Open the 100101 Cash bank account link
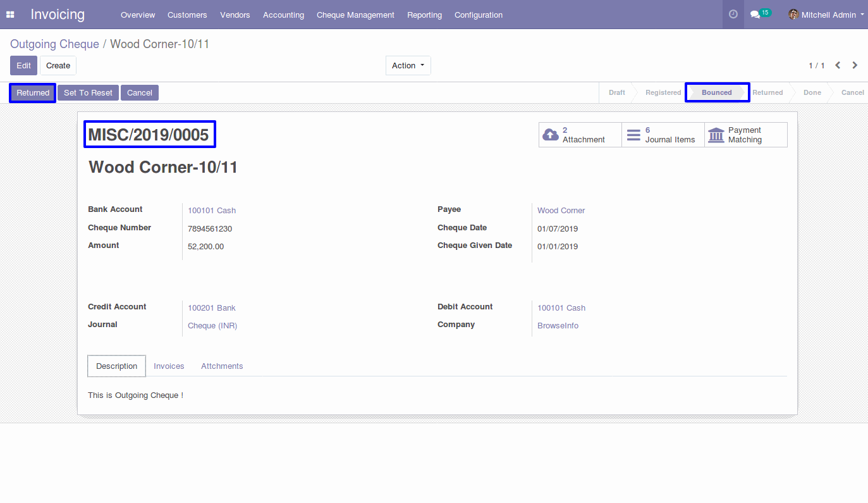This screenshot has width=868, height=503. [212, 211]
